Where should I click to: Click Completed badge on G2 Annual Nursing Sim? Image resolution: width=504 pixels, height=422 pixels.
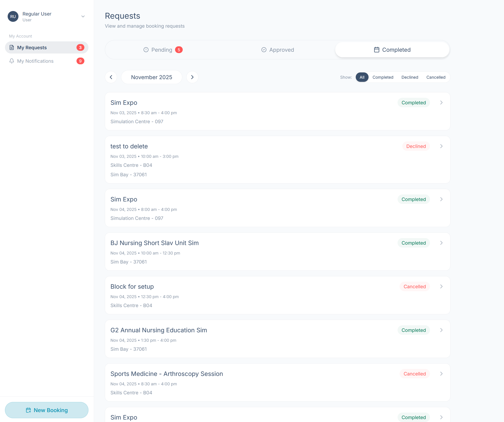[414, 330]
